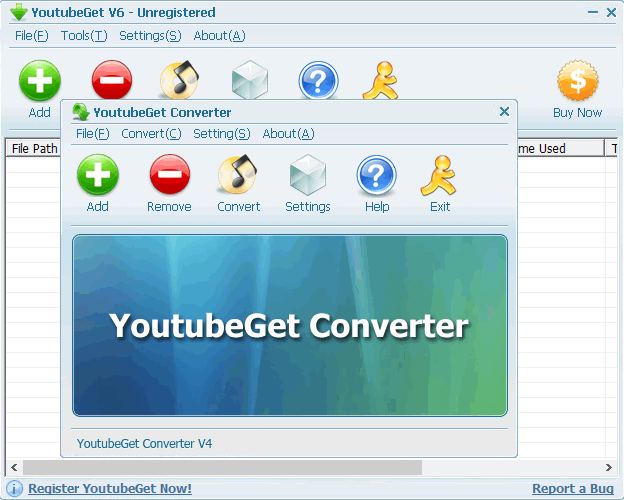The width and height of the screenshot is (624, 500).
Task: Click the File Path column header
Action: [x=33, y=148]
